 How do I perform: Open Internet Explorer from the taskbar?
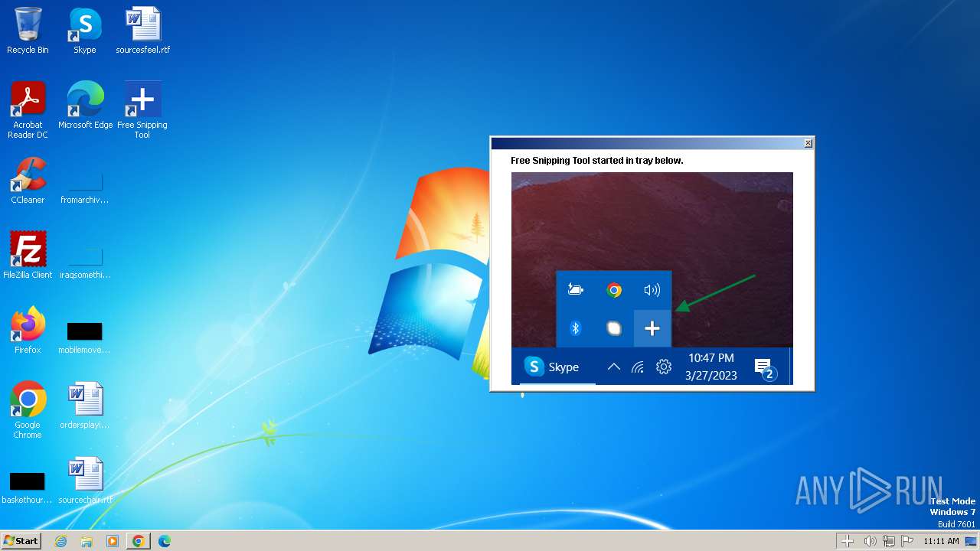click(x=60, y=541)
